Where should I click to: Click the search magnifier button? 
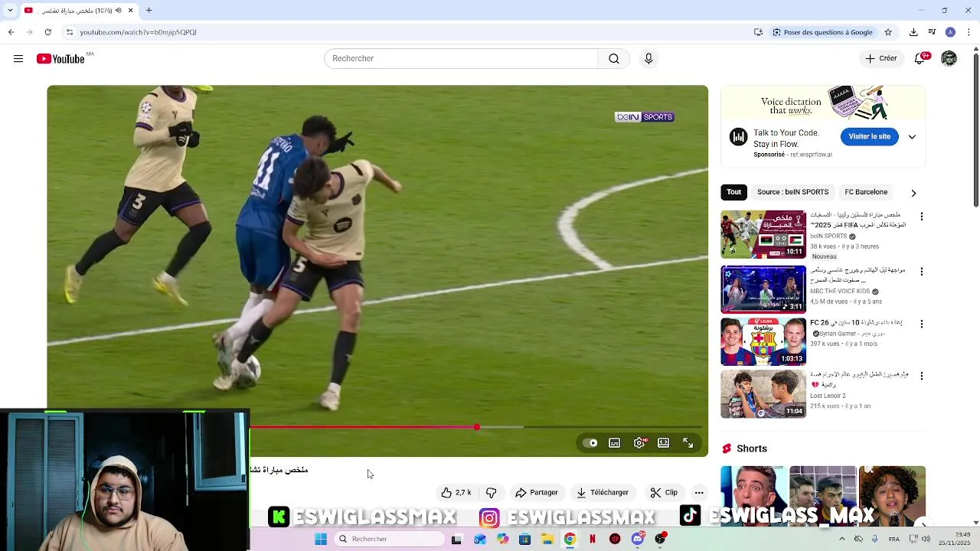pyautogui.click(x=614, y=59)
